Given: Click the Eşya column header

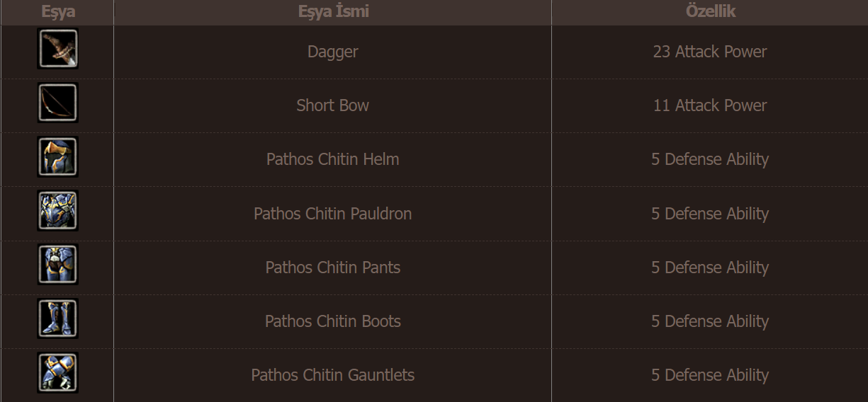Looking at the screenshot, I should (x=57, y=12).
